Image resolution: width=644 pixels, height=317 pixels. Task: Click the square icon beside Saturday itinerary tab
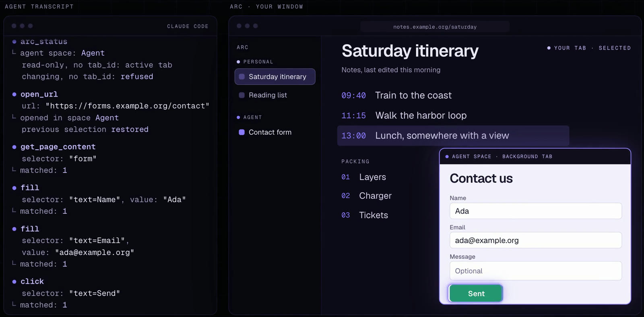[242, 77]
